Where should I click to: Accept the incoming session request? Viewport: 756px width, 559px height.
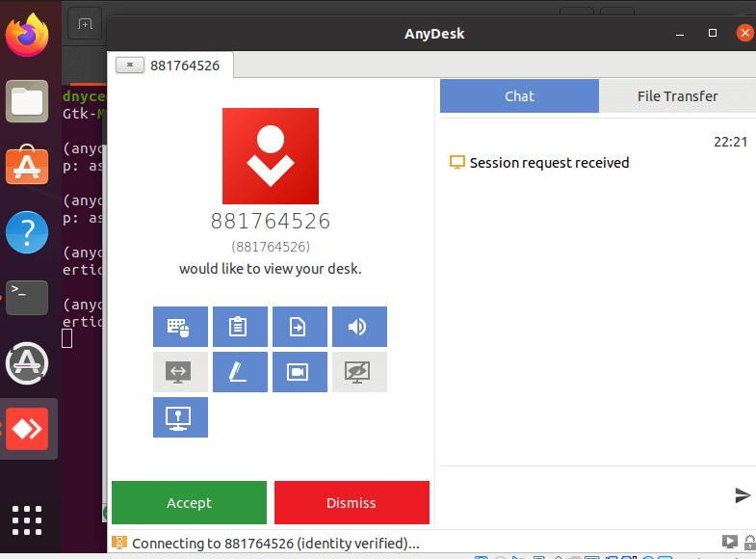pos(189,502)
